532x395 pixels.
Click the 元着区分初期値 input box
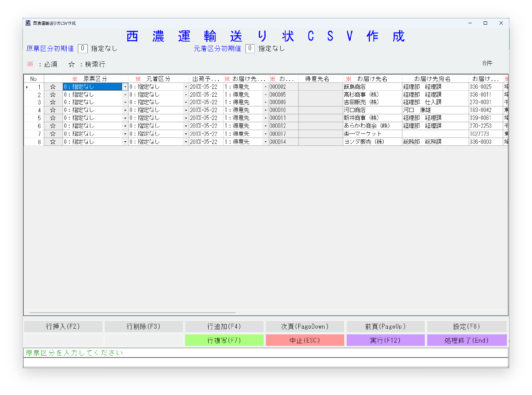(250, 48)
